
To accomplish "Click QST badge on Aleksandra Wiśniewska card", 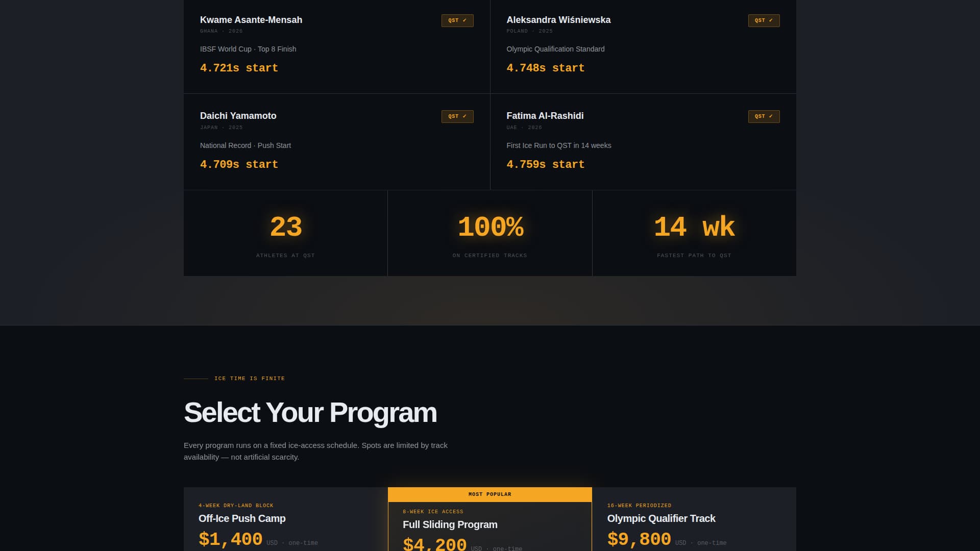I will tap(764, 20).
